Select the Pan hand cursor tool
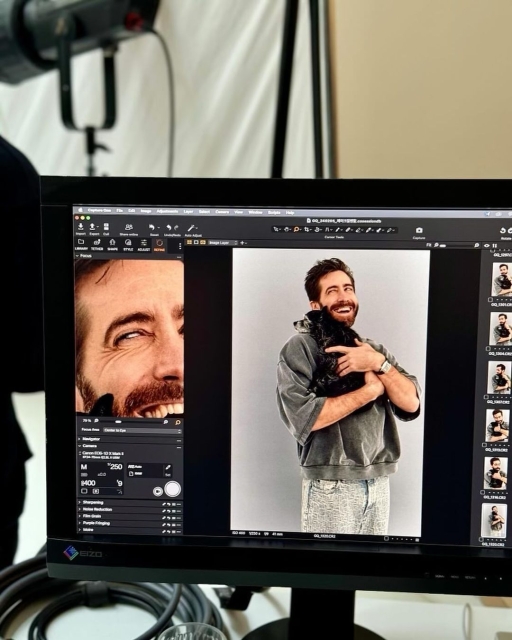The height and width of the screenshot is (640, 512). click(287, 230)
